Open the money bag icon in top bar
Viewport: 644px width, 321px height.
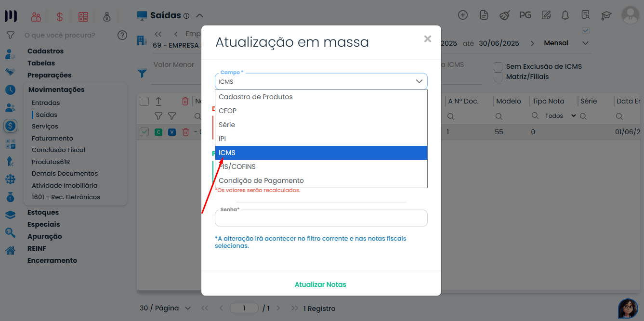pos(106,17)
